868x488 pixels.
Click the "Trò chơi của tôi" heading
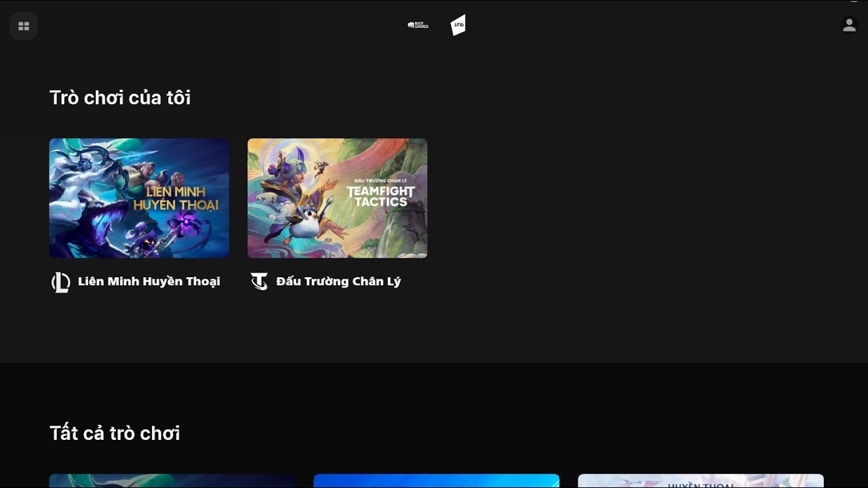pyautogui.click(x=120, y=98)
